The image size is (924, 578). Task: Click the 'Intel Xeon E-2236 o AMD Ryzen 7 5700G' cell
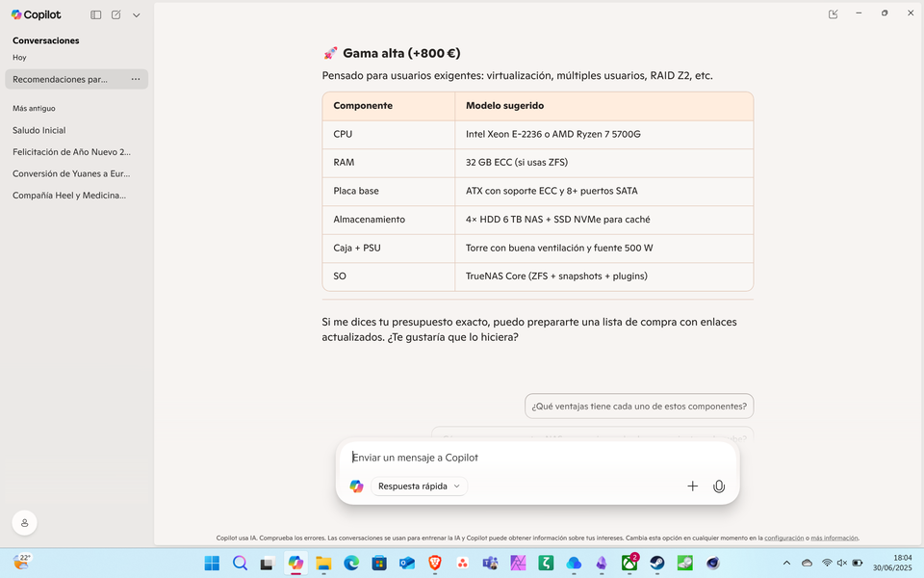[x=604, y=134]
